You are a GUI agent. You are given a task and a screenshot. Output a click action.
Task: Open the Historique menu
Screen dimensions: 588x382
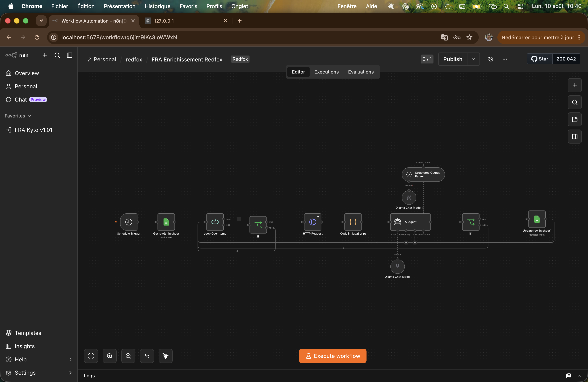click(x=157, y=6)
